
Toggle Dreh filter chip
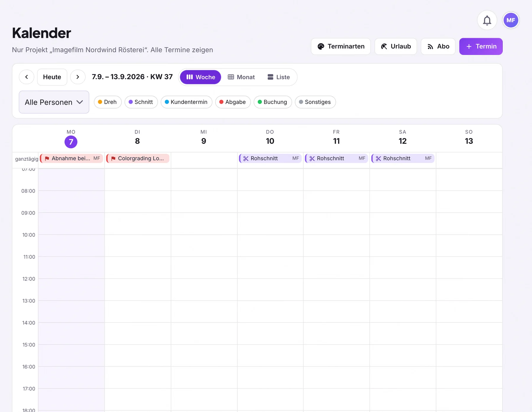coord(108,102)
